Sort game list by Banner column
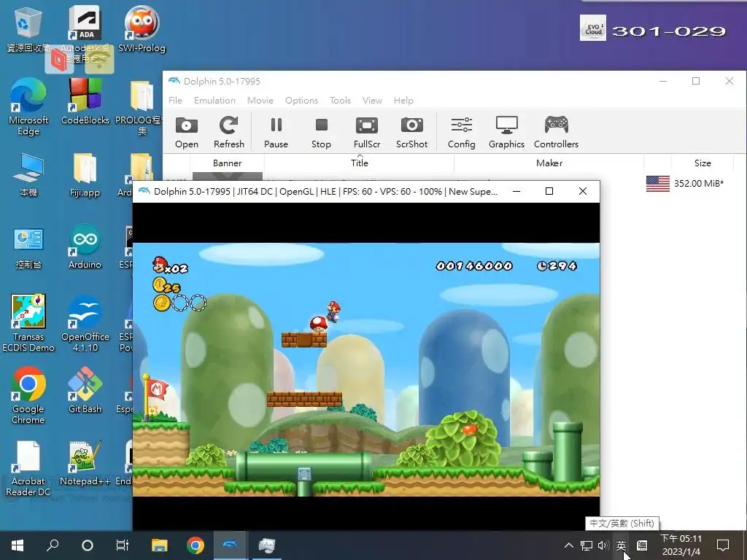Viewport: 747px width, 560px height. click(228, 163)
